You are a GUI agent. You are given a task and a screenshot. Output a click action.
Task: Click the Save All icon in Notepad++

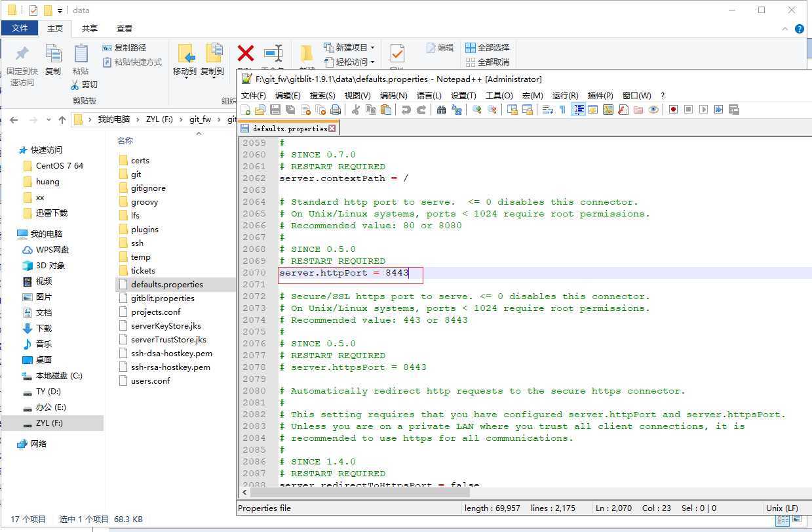tap(290, 110)
